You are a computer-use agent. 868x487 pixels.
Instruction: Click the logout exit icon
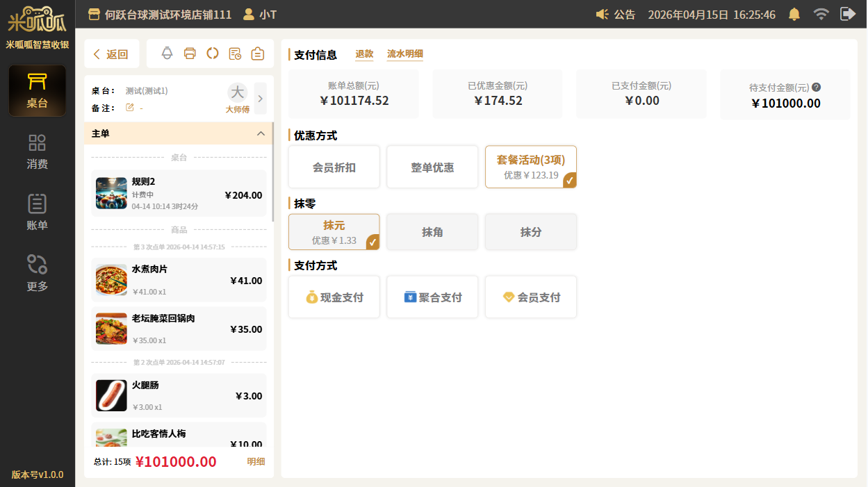point(847,14)
